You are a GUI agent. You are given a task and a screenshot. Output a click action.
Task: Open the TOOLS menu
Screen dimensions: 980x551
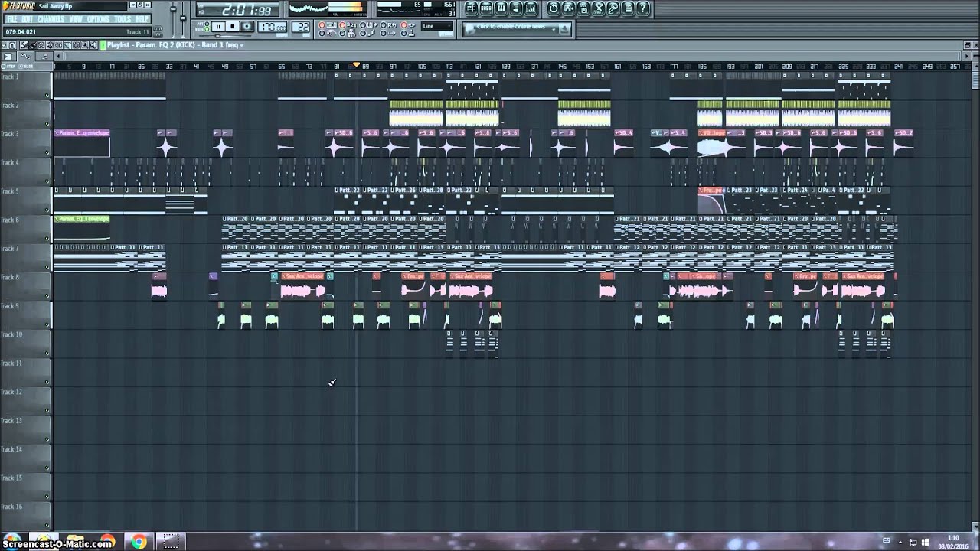tap(122, 19)
